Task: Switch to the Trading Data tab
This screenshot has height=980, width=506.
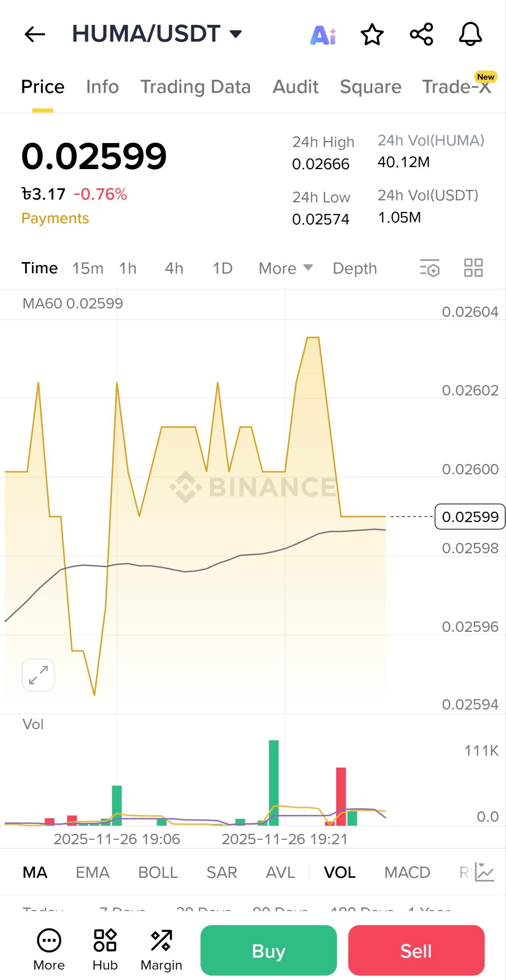Action: (x=195, y=87)
